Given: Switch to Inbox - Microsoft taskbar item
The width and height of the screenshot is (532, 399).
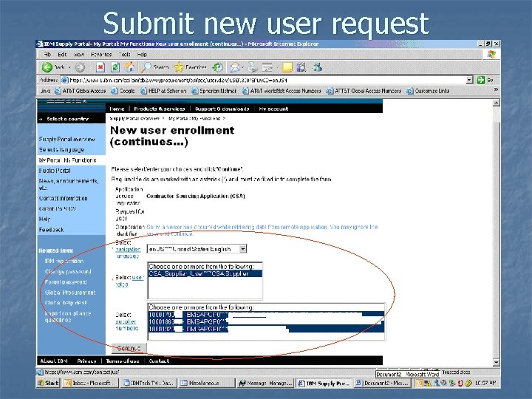Looking at the screenshot, I should (91, 383).
